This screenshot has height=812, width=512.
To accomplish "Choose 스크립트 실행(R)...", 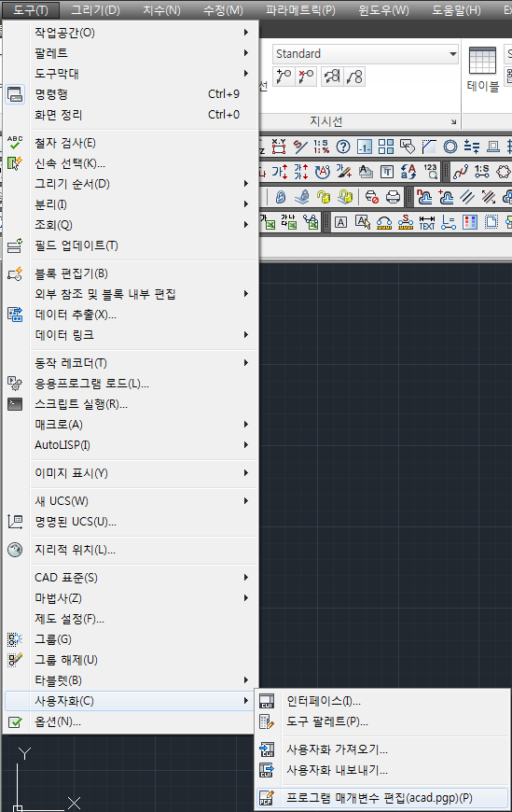I will point(131,404).
